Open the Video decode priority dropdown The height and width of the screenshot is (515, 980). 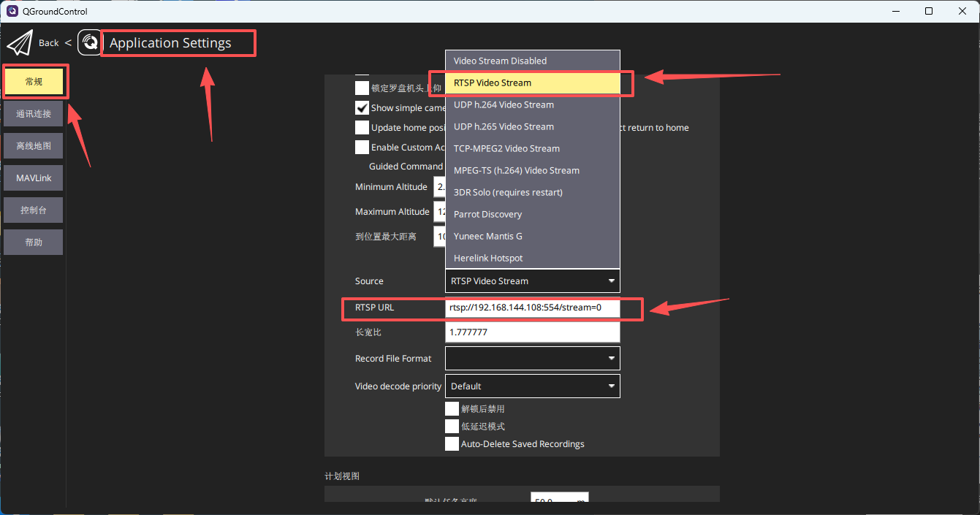[533, 386]
